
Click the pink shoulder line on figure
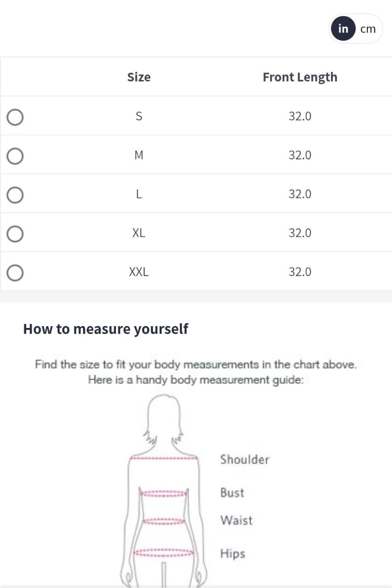coord(164,458)
